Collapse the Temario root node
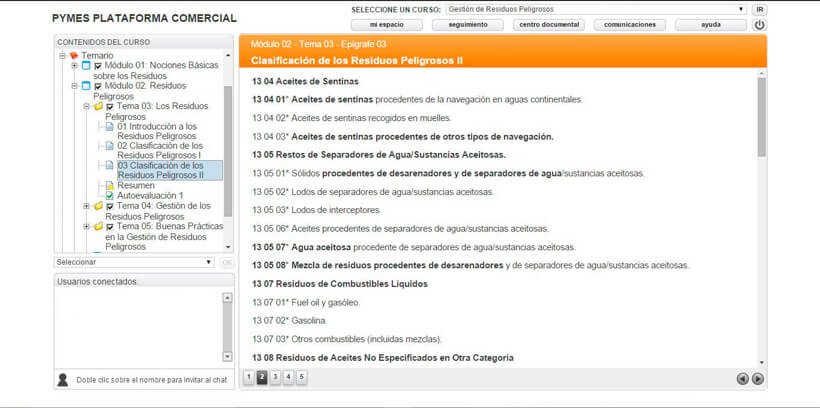Screen dimensions: 820x408 coord(62,55)
